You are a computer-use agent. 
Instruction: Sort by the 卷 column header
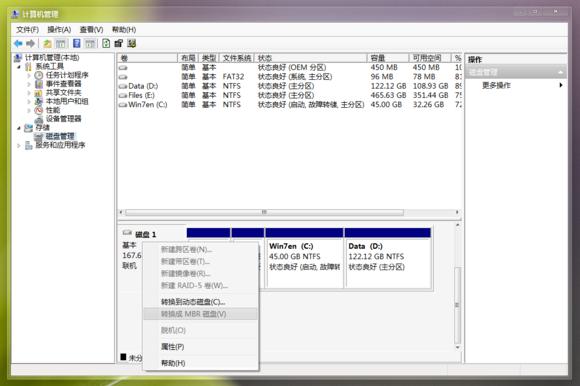147,58
